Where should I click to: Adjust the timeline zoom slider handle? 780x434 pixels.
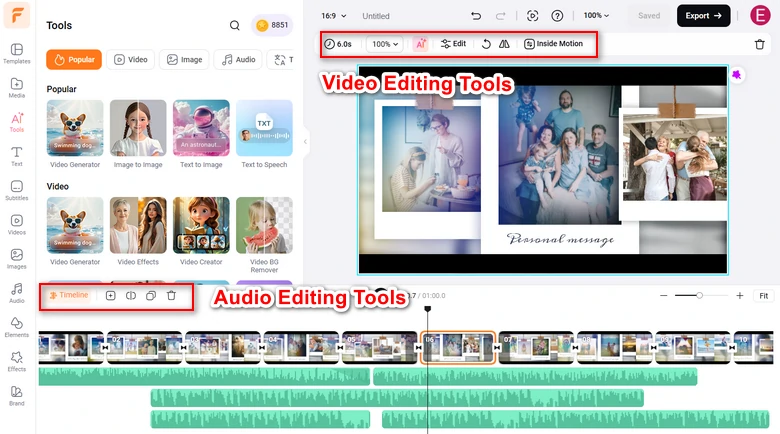pos(699,296)
